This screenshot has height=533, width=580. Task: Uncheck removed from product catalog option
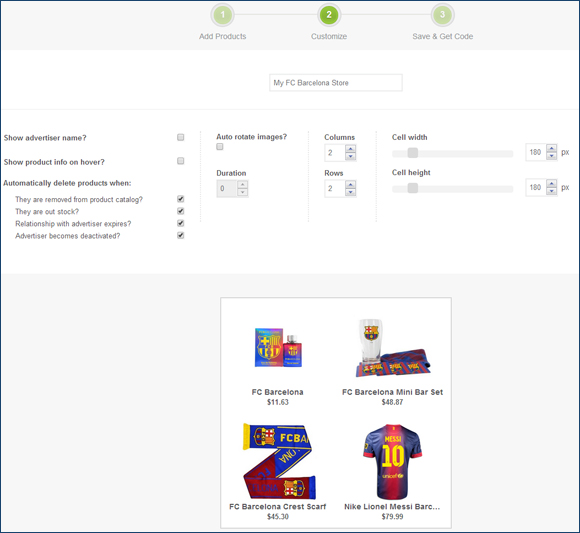[181, 199]
